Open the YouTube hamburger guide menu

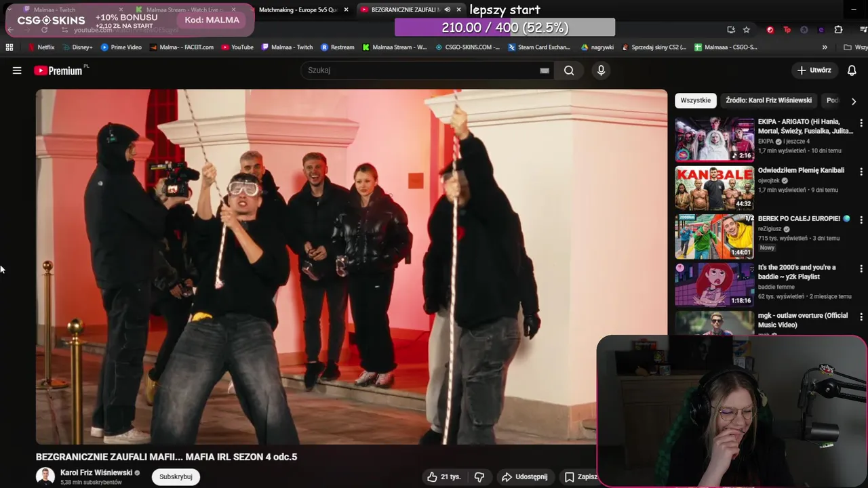pyautogui.click(x=17, y=70)
